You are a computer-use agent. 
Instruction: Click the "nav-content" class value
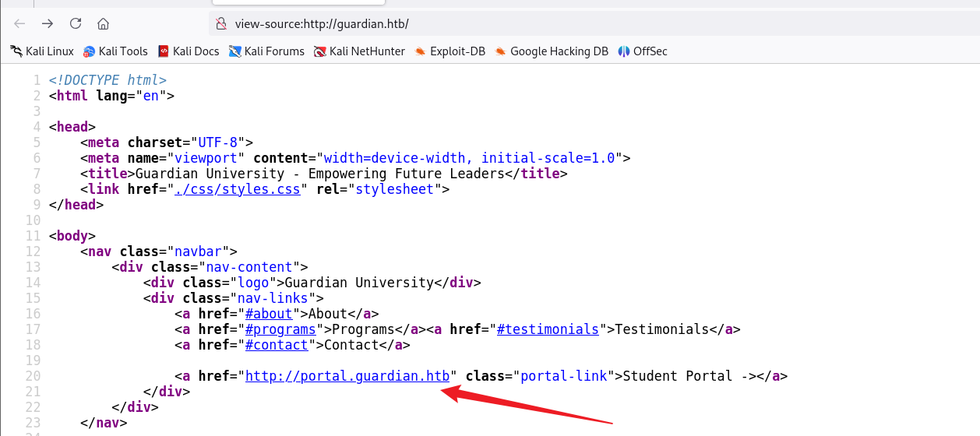tap(249, 267)
